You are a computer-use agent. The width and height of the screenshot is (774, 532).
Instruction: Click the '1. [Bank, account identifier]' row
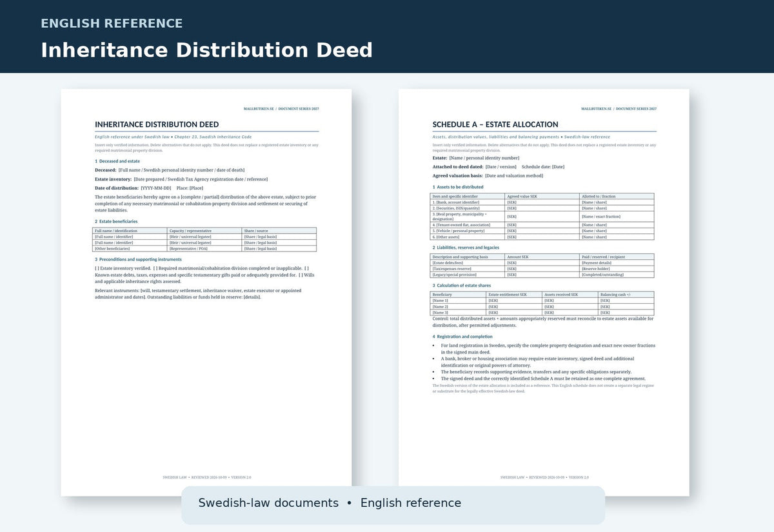click(x=542, y=202)
